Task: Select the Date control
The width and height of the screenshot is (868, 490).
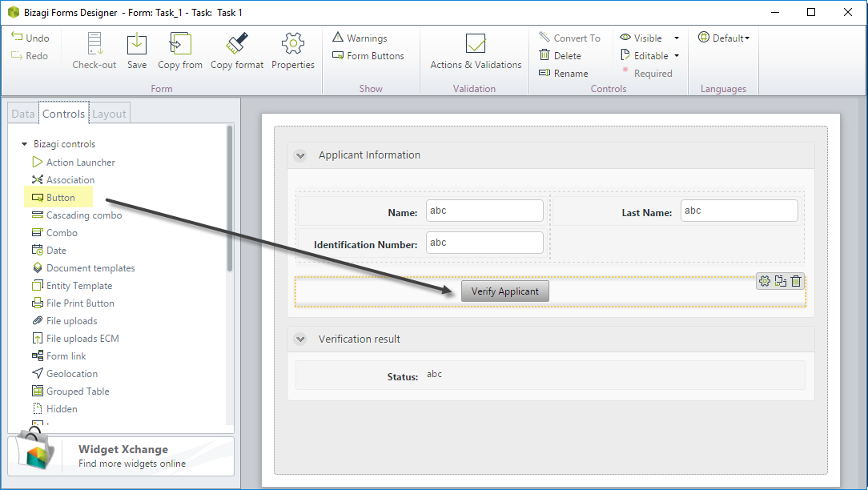Action: 49,251
